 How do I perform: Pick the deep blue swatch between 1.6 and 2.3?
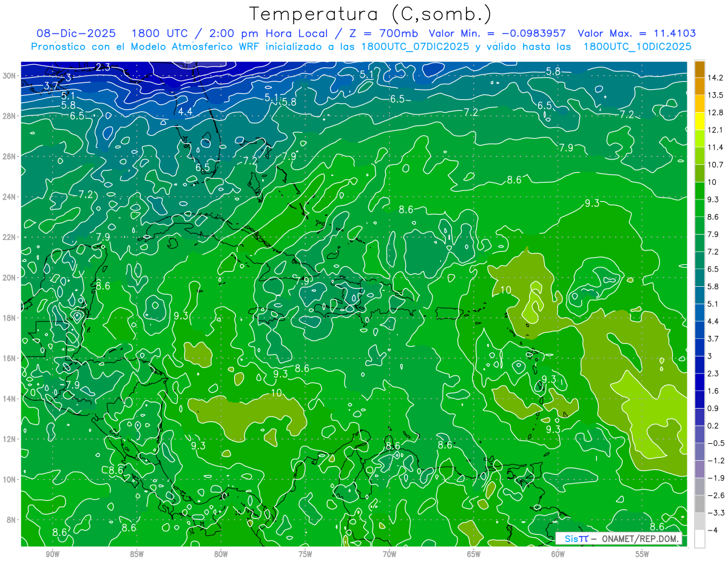coord(699,383)
